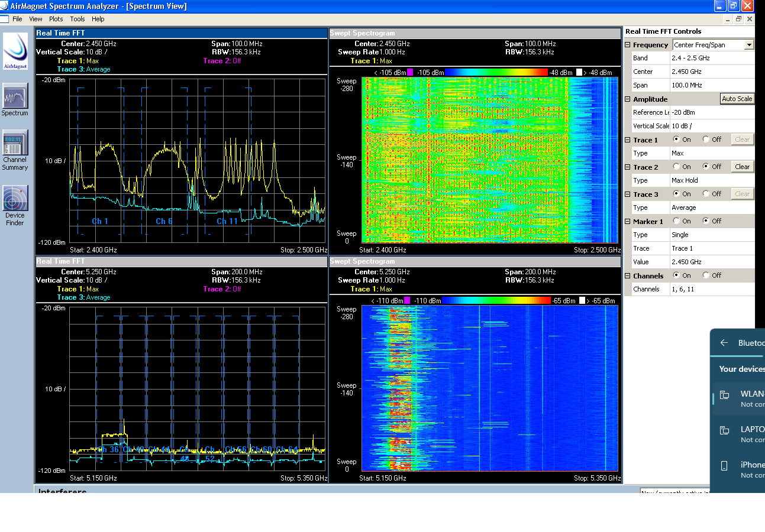Viewport: 765px width, 532px height.
Task: Open the Spectrum view from the sidebar
Action: click(x=15, y=96)
